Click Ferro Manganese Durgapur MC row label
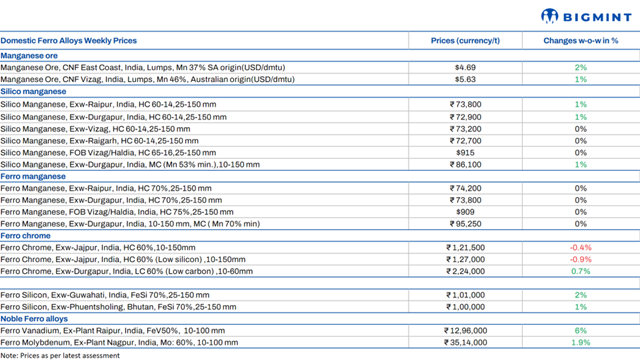 click(x=130, y=224)
